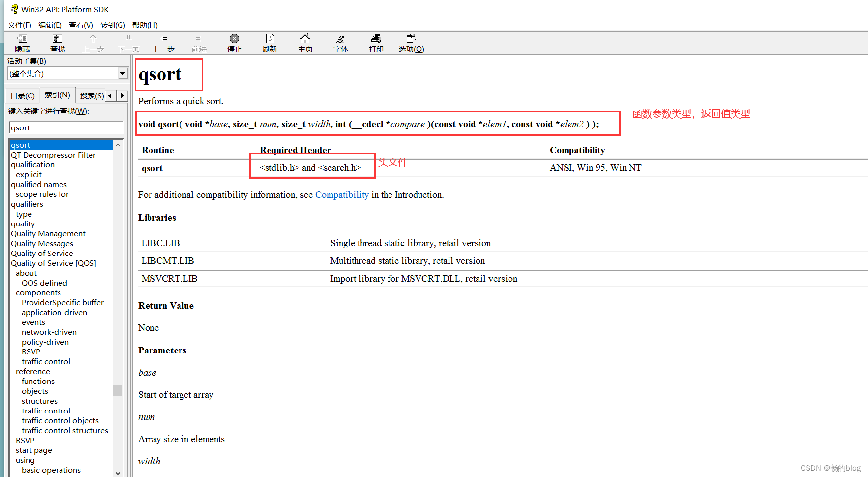Click the sidebar list scrollbar

(x=118, y=390)
